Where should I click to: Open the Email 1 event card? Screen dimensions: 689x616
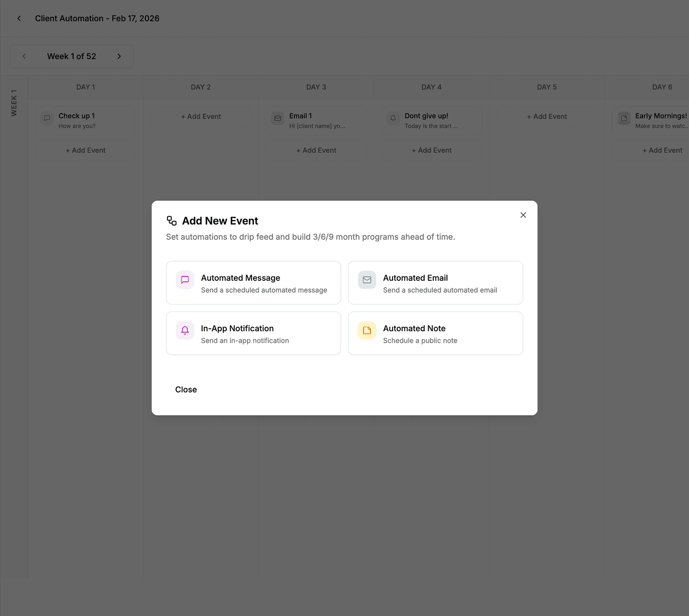[x=316, y=121]
